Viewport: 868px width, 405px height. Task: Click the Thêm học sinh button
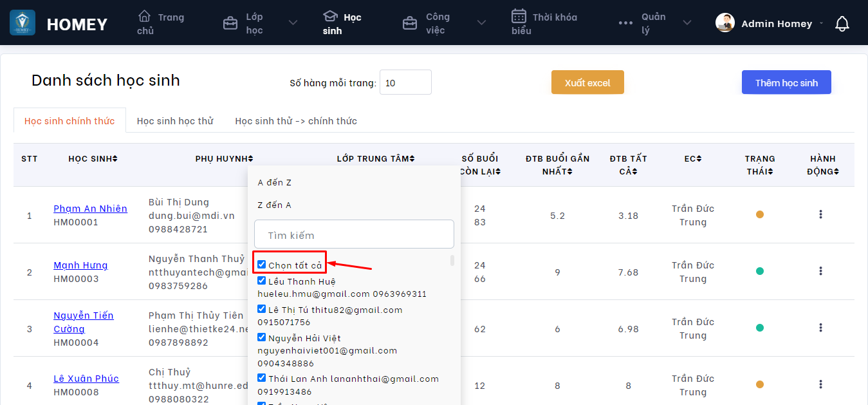[786, 82]
